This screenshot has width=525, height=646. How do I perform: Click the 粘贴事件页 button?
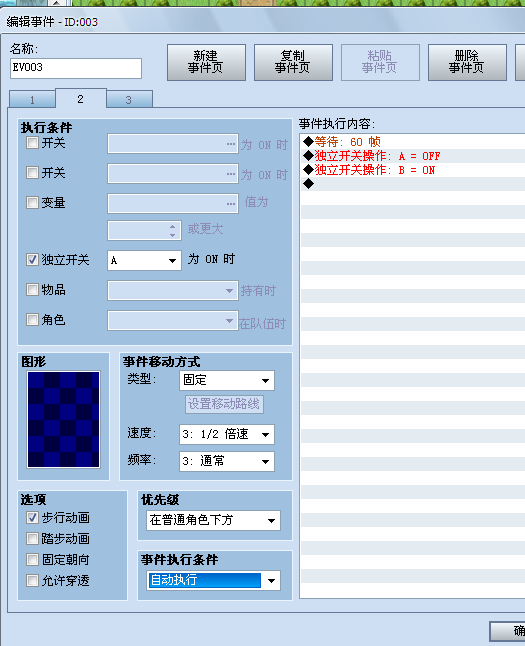point(380,62)
